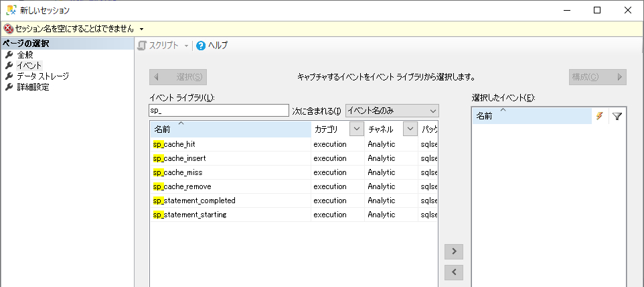Click the wrench icon beside 全般
644x287 pixels.
[x=9, y=54]
